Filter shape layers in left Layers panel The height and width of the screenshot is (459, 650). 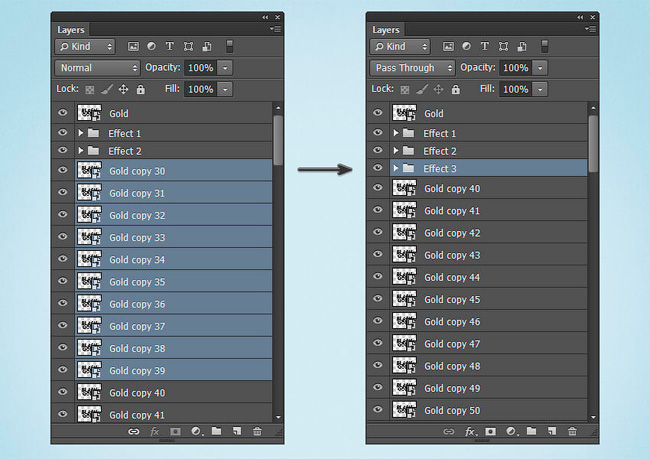(188, 46)
